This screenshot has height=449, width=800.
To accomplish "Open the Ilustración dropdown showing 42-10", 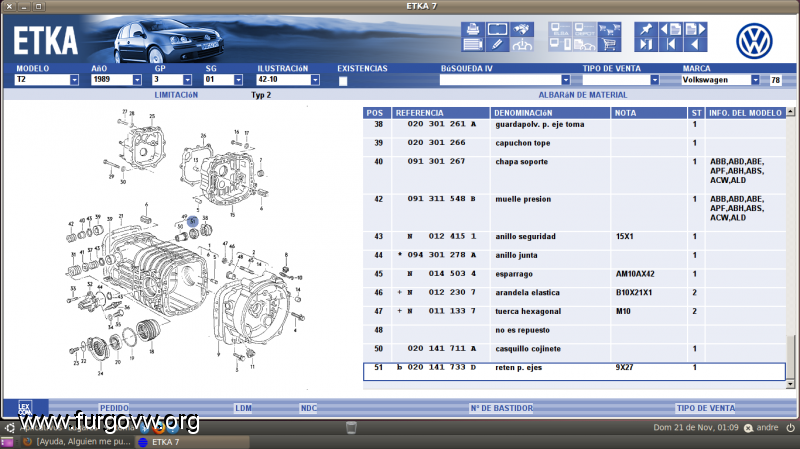I will click(x=315, y=80).
